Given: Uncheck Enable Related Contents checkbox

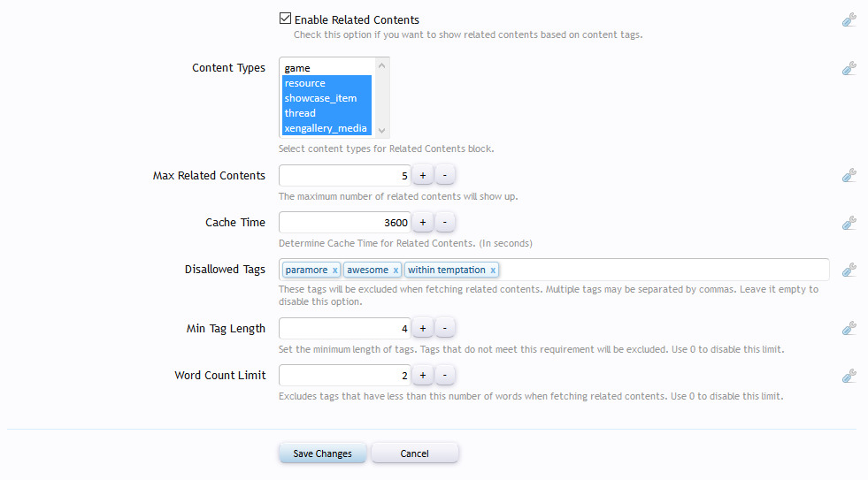Looking at the screenshot, I should coord(285,19).
